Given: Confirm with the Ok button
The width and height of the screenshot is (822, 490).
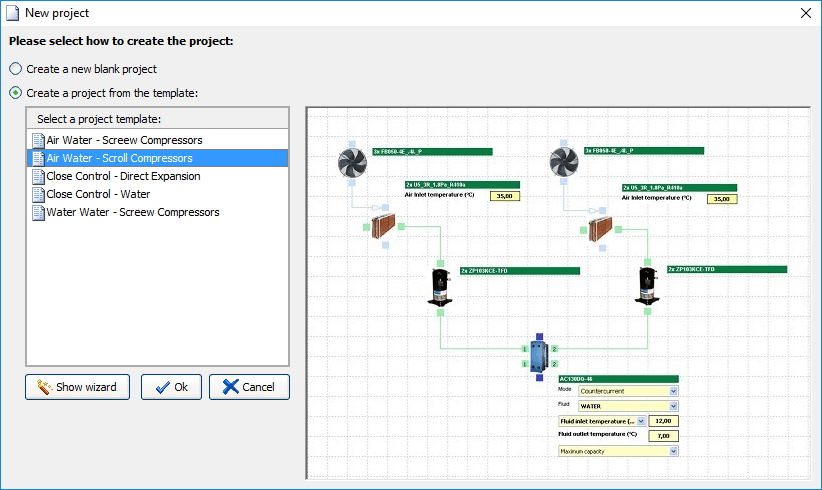Looking at the screenshot, I should 171,387.
